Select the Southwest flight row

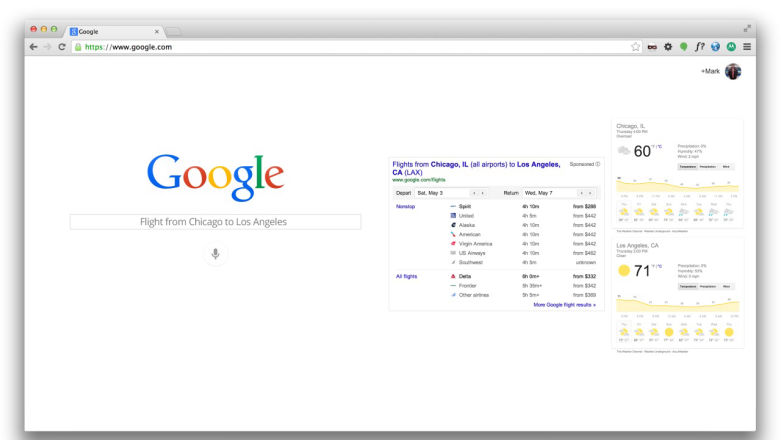523,262
